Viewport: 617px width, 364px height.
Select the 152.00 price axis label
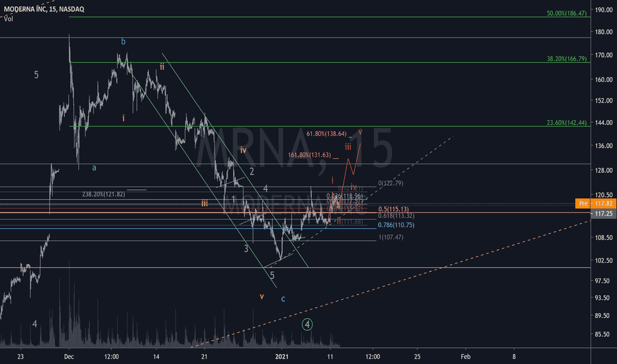(x=604, y=101)
